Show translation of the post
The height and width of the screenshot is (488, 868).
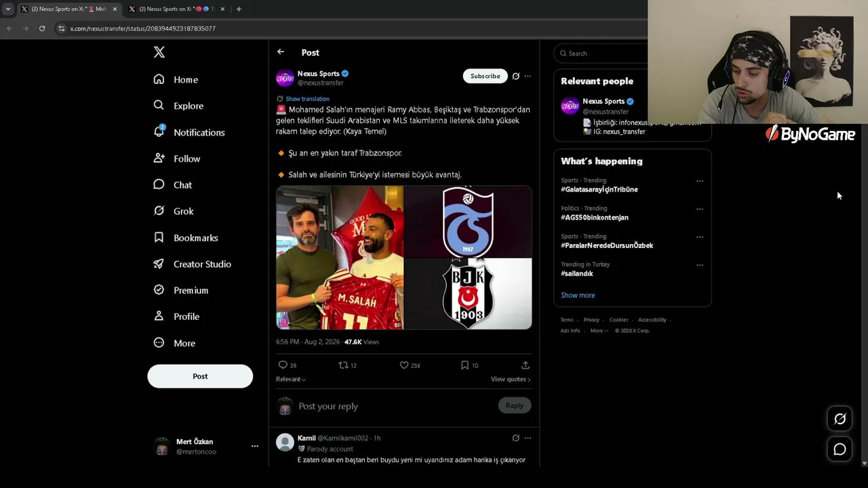click(307, 99)
